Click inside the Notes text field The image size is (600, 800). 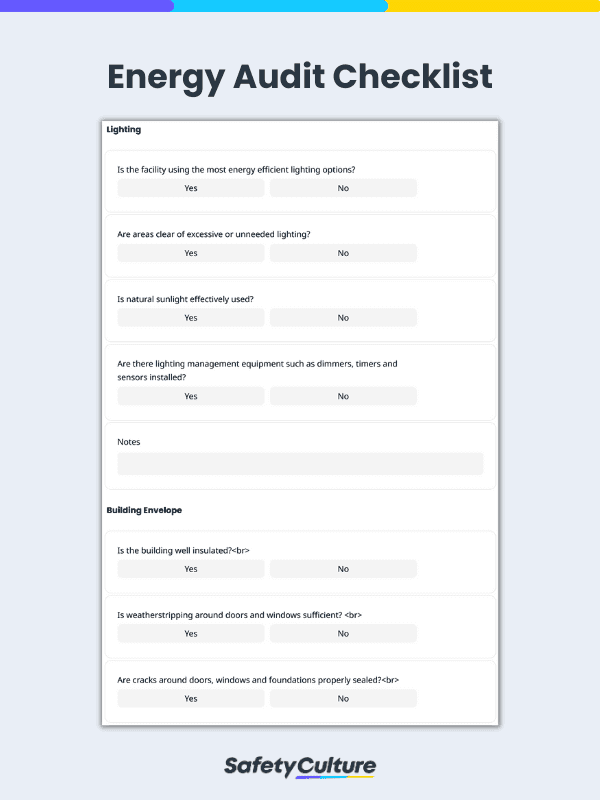coord(300,463)
